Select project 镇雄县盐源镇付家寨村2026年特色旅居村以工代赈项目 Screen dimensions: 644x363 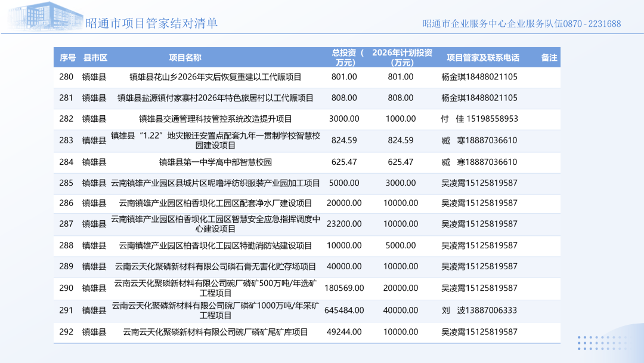[x=215, y=98]
